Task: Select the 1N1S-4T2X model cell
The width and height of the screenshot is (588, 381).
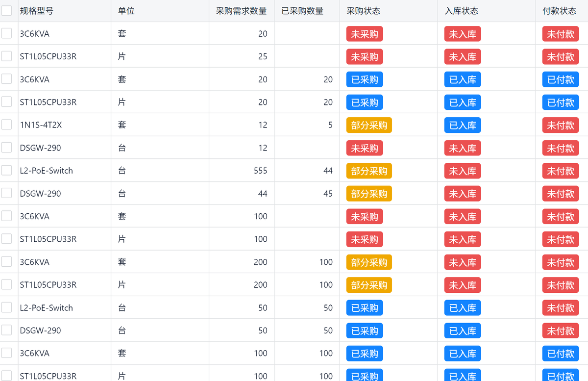Action: coord(41,125)
